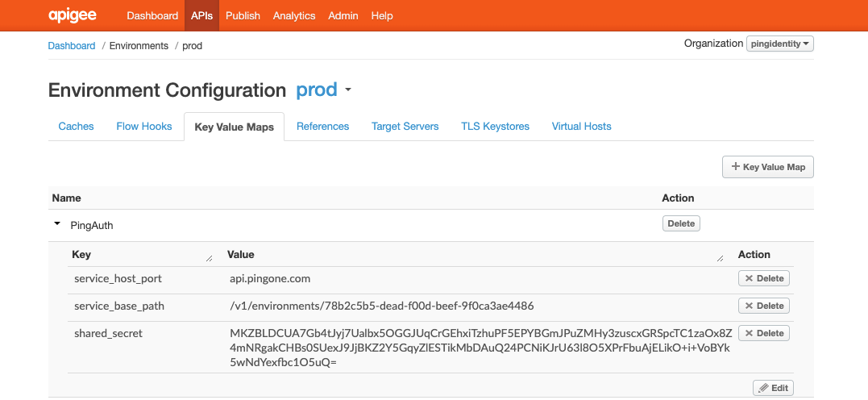Delete the service_base_path entry
868x400 pixels.
764,306
